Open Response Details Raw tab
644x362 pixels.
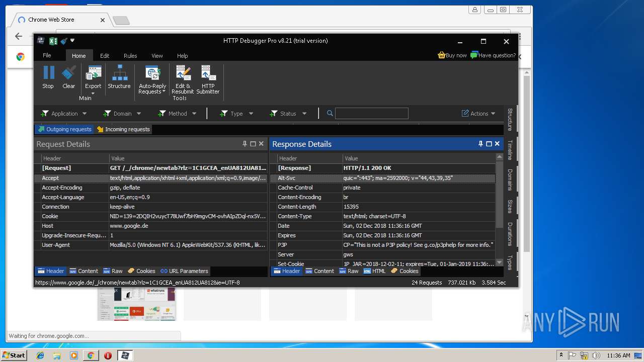[349, 271]
